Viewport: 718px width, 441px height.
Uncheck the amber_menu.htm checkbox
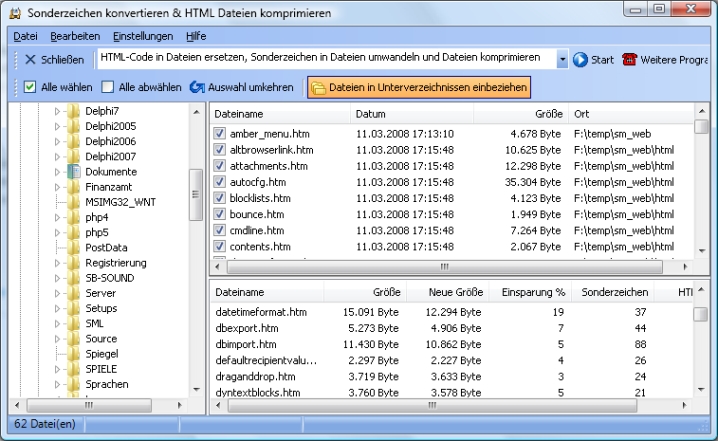[220, 134]
